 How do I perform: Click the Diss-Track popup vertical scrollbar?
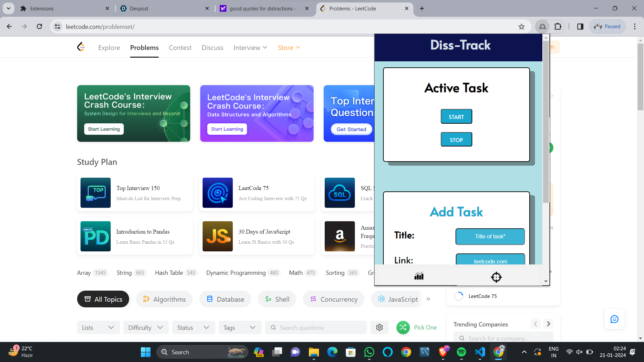(546, 121)
